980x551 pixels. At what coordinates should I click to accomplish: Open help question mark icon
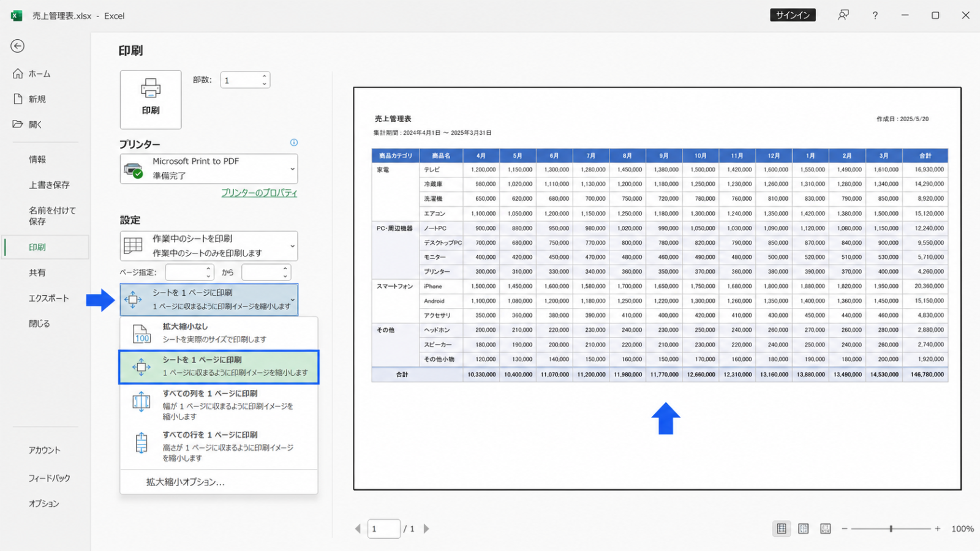click(x=875, y=15)
